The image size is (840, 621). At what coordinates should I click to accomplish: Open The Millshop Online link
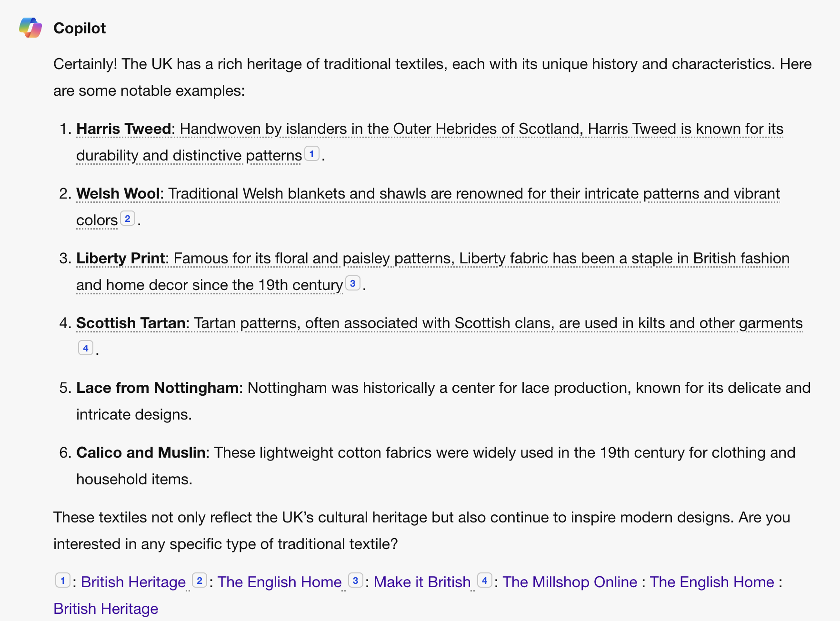570,582
